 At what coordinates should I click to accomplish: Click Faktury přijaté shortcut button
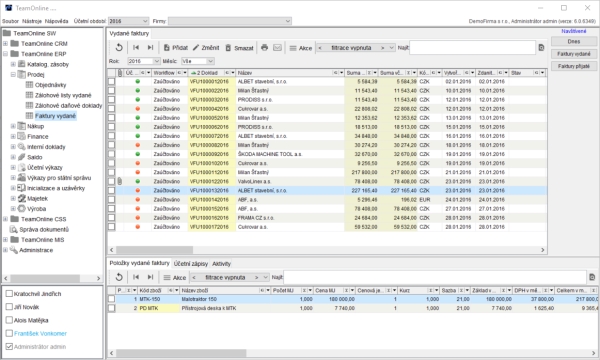[x=574, y=66]
